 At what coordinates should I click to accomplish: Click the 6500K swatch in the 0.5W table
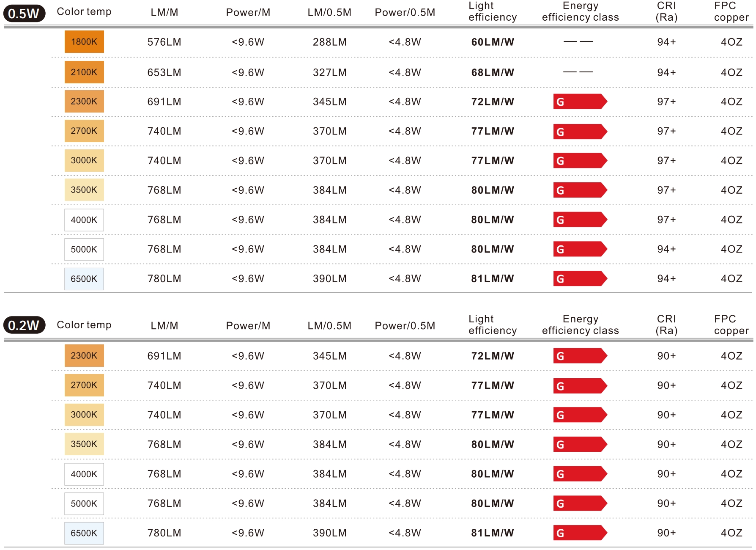coord(84,279)
